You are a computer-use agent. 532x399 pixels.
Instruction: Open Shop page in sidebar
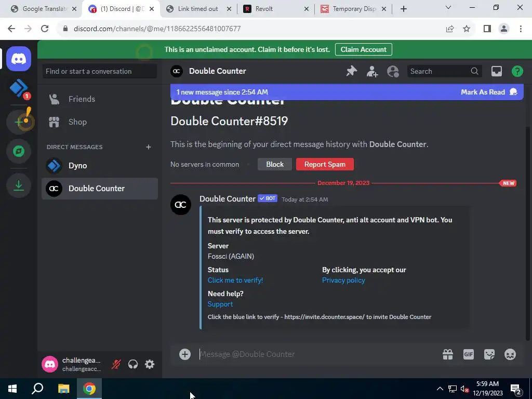[100, 122]
